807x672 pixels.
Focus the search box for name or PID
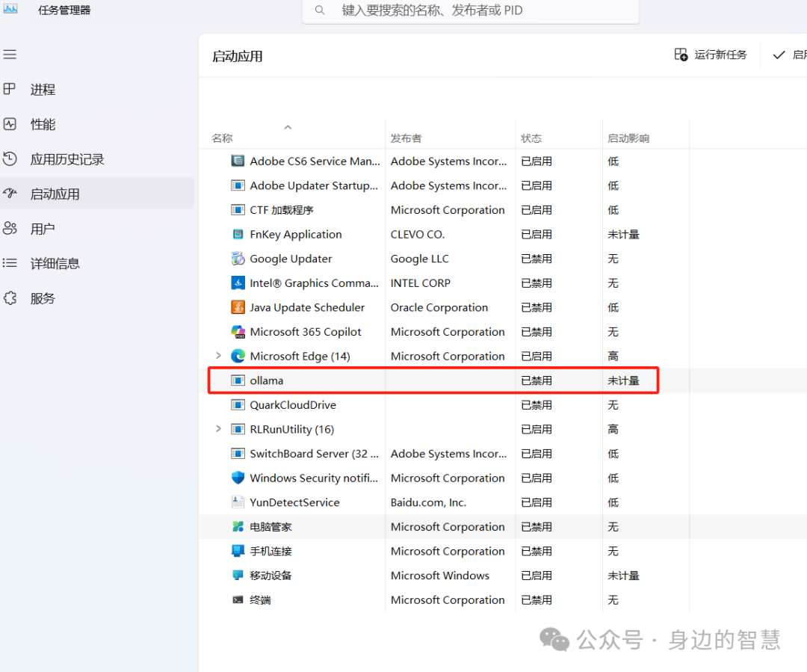(471, 10)
